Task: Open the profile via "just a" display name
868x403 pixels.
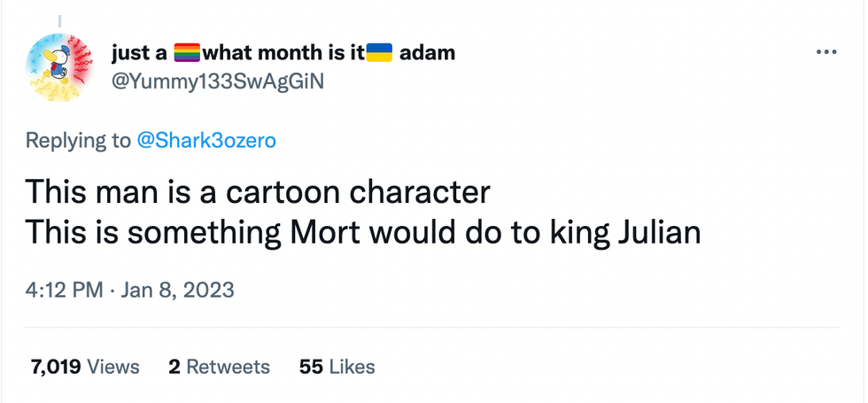Action: (x=139, y=53)
